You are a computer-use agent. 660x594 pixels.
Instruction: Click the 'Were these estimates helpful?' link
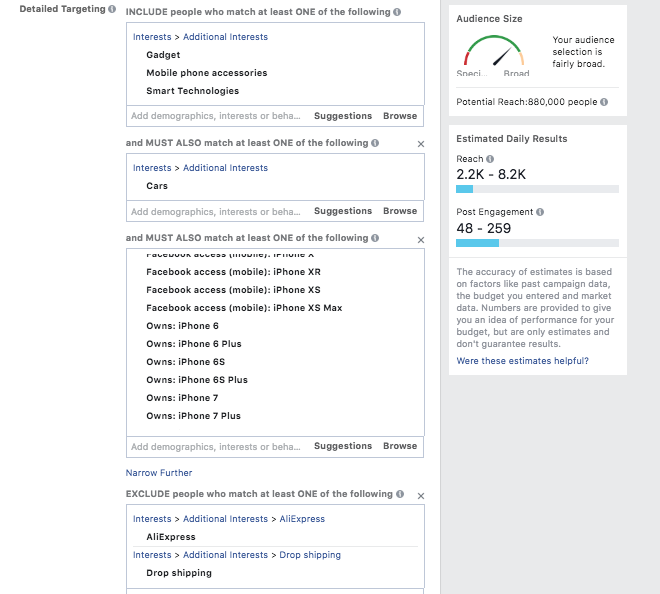click(522, 361)
